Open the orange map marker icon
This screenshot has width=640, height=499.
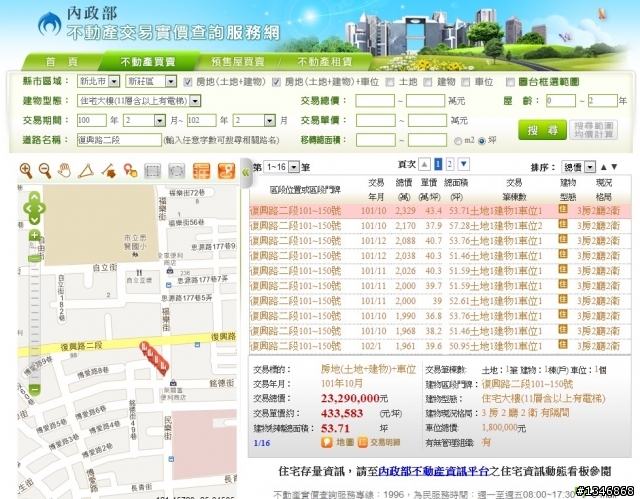click(x=227, y=171)
